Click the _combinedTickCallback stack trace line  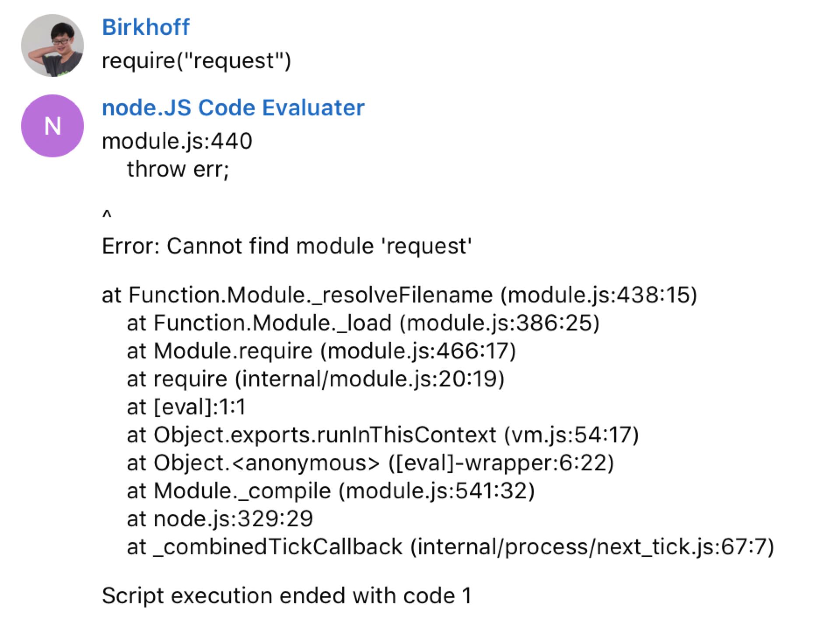tap(450, 547)
